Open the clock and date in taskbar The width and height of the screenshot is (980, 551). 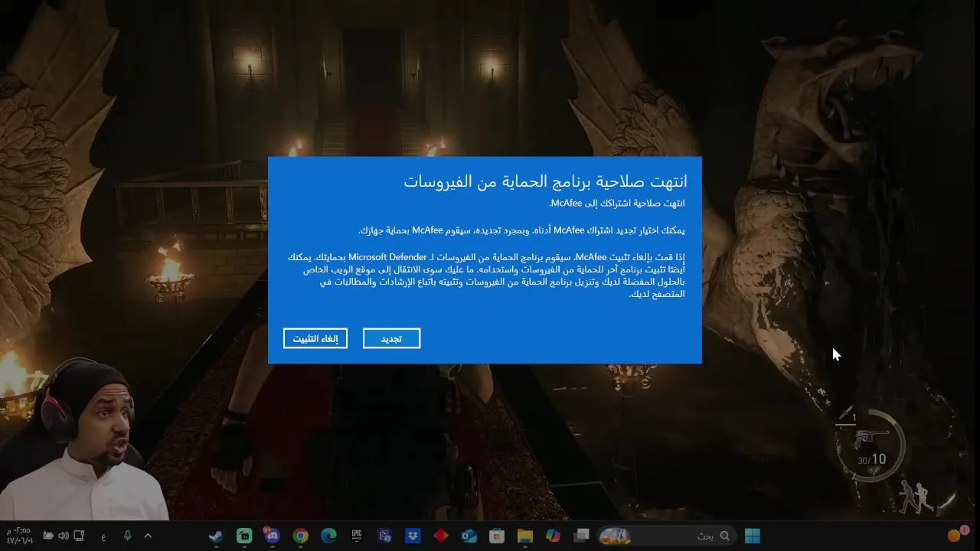point(19,536)
